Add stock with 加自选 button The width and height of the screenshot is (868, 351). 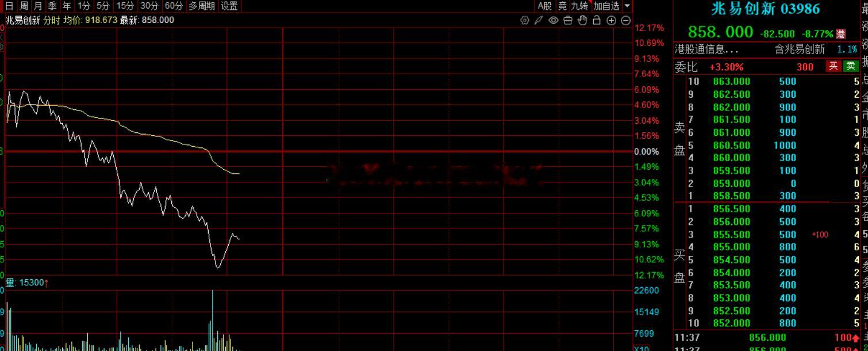tap(606, 6)
